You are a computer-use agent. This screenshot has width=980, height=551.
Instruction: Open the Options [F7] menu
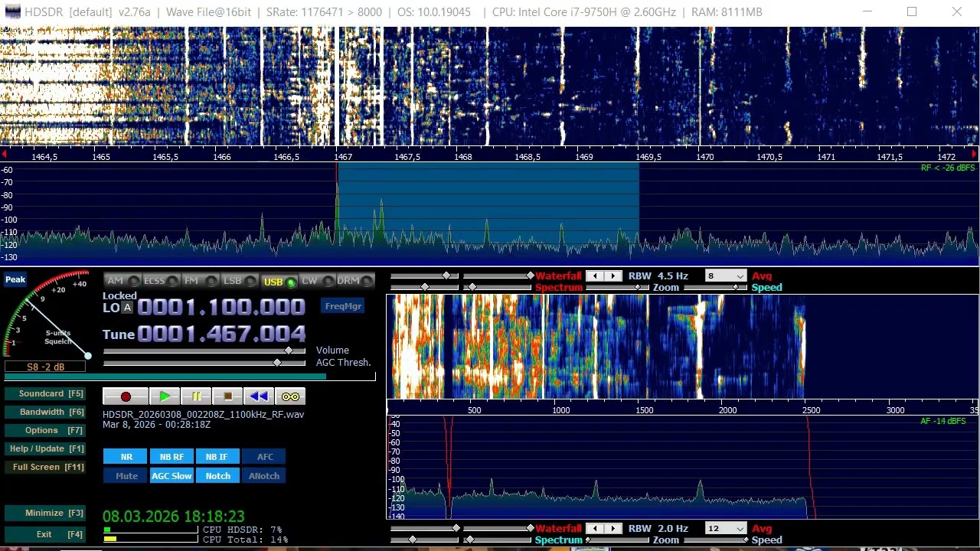(44, 430)
